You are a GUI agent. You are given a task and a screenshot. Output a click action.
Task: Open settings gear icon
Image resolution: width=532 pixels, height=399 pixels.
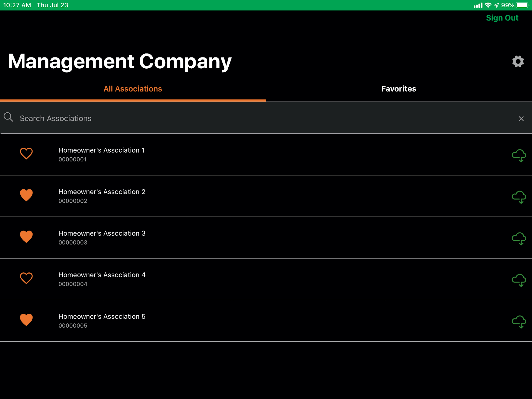[x=518, y=62]
